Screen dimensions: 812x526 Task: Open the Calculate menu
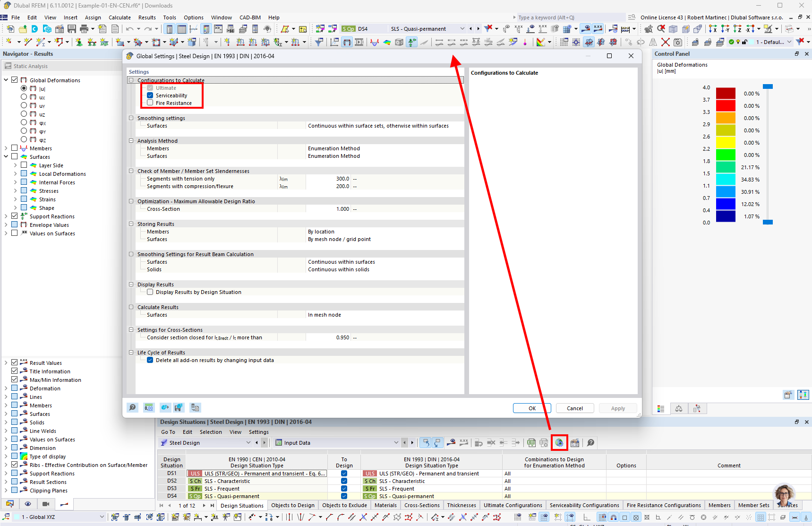click(120, 17)
